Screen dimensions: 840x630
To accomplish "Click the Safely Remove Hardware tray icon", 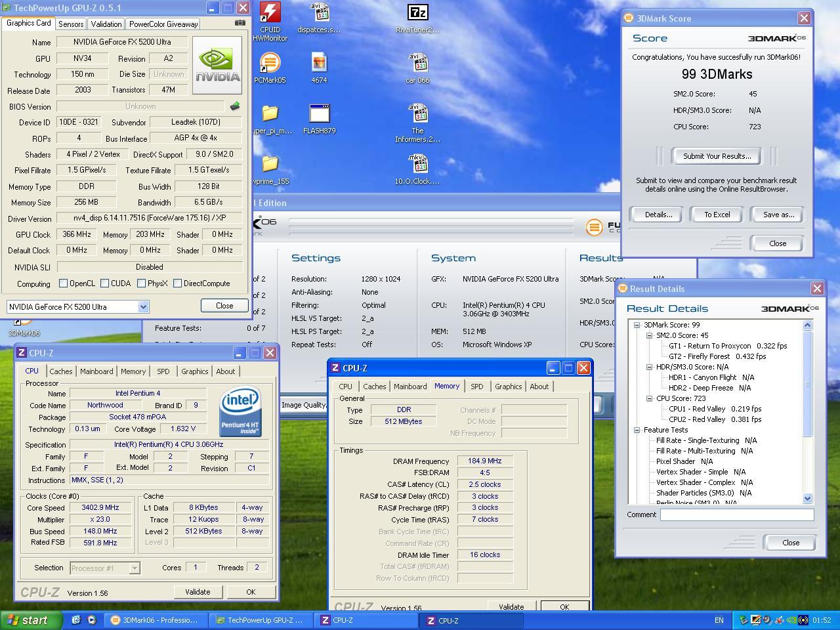I will point(744,619).
